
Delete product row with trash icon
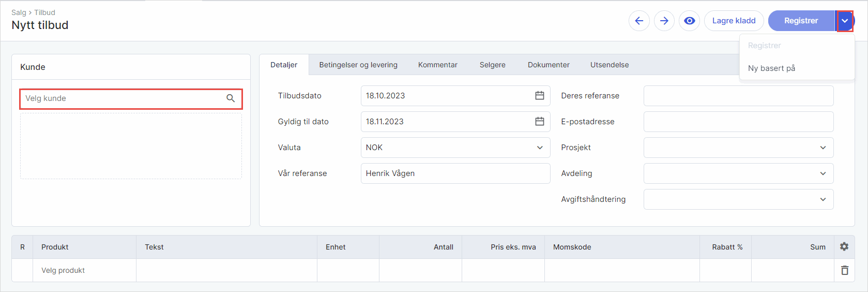coord(844,270)
